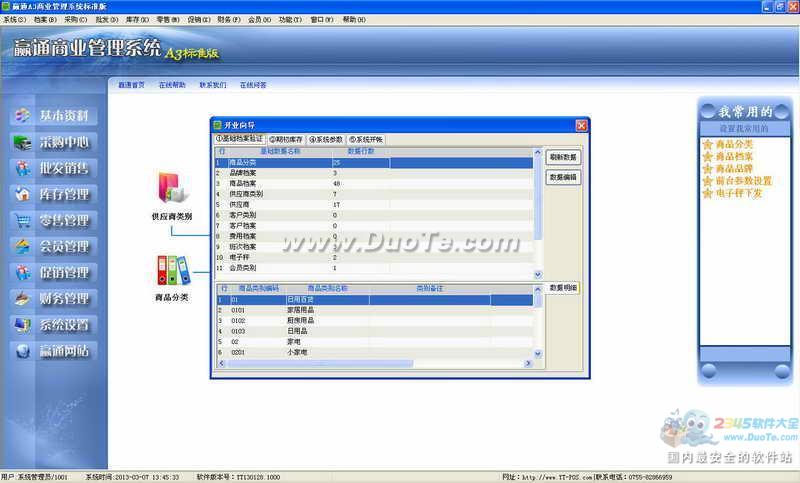
Task: Click right arrow of horizontal scrollbar
Action: (x=528, y=364)
